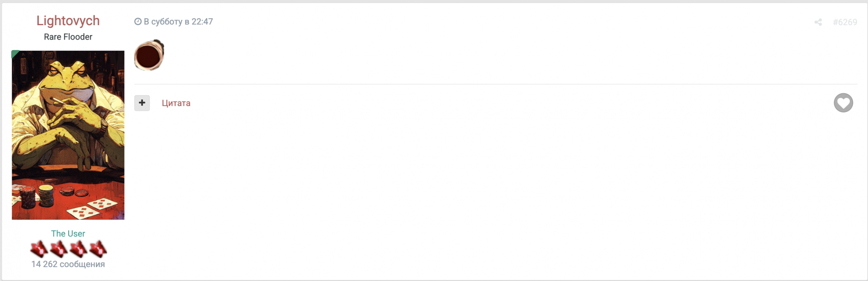Screen dimensions: 868x281
Task: Click the dark round emoji in the post
Action: pyautogui.click(x=149, y=55)
